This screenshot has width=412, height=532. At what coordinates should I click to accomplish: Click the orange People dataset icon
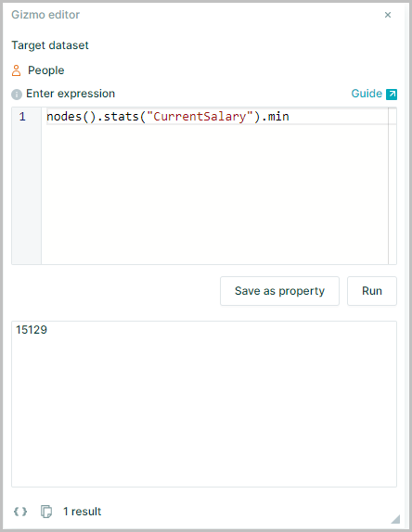click(17, 70)
